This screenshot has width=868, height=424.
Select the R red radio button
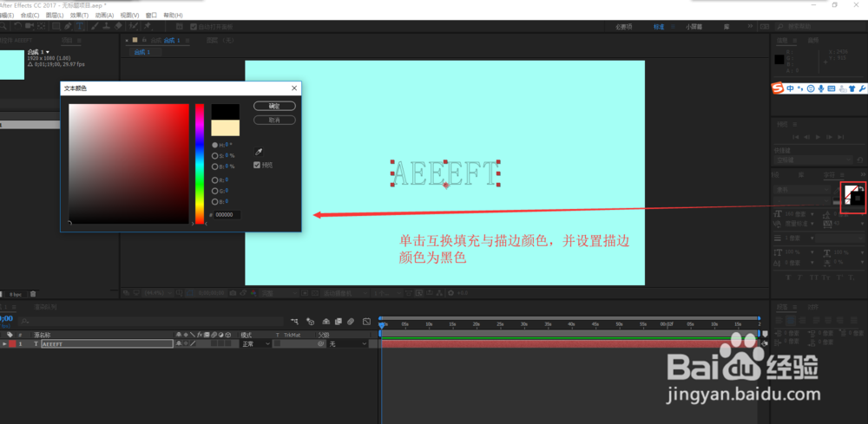214,179
